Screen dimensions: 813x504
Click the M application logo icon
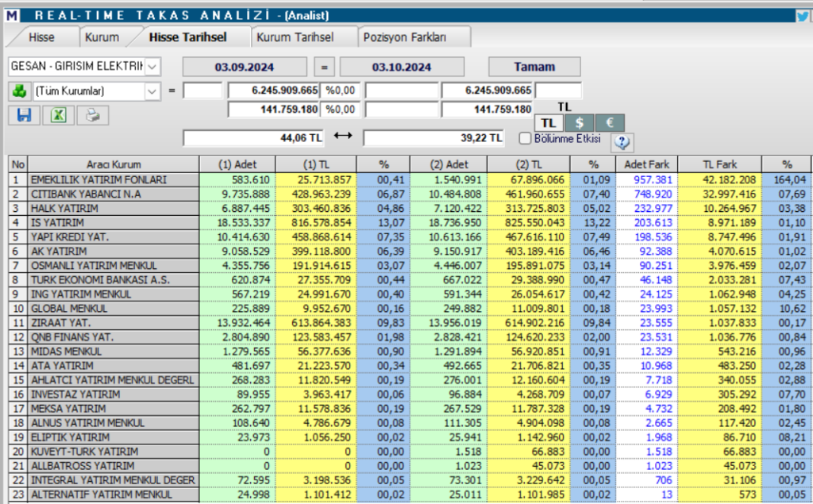[11, 15]
